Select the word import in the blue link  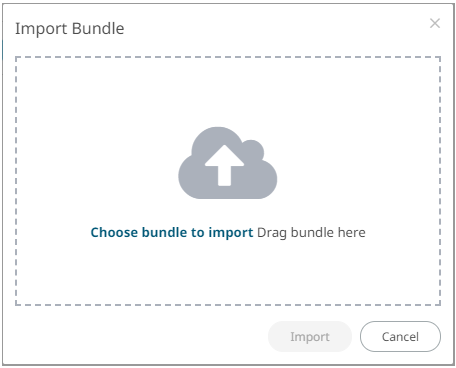coord(231,232)
